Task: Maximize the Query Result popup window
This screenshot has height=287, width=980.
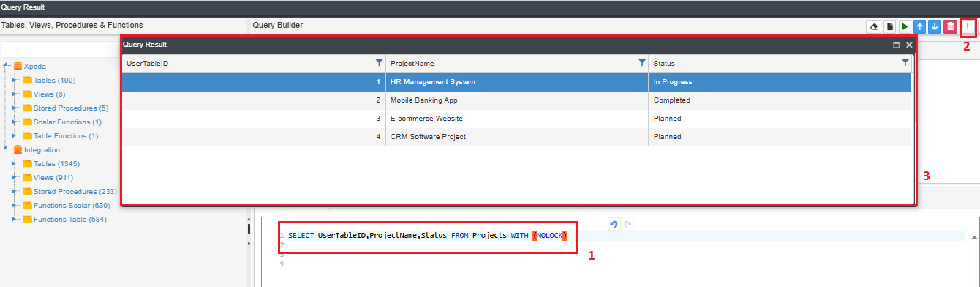Action: pyautogui.click(x=897, y=45)
